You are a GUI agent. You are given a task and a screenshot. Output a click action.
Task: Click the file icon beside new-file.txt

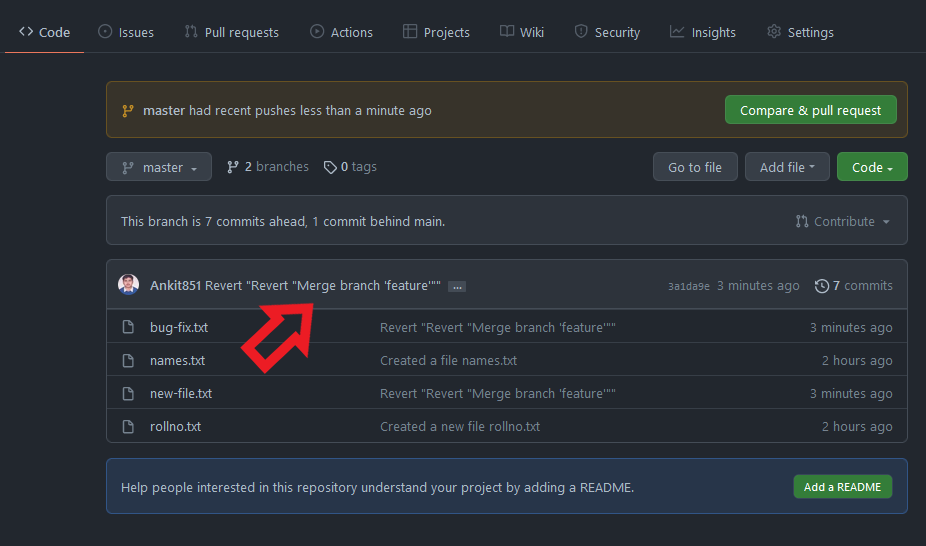(x=128, y=393)
